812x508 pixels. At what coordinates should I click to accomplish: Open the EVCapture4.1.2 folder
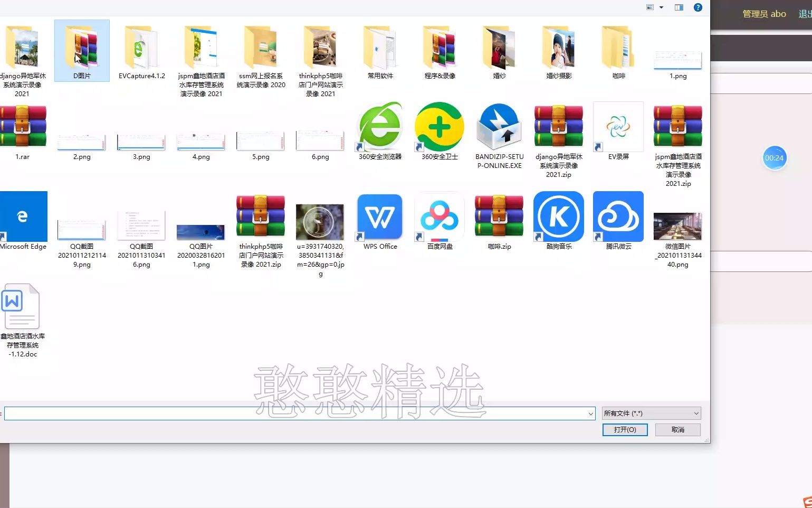141,51
